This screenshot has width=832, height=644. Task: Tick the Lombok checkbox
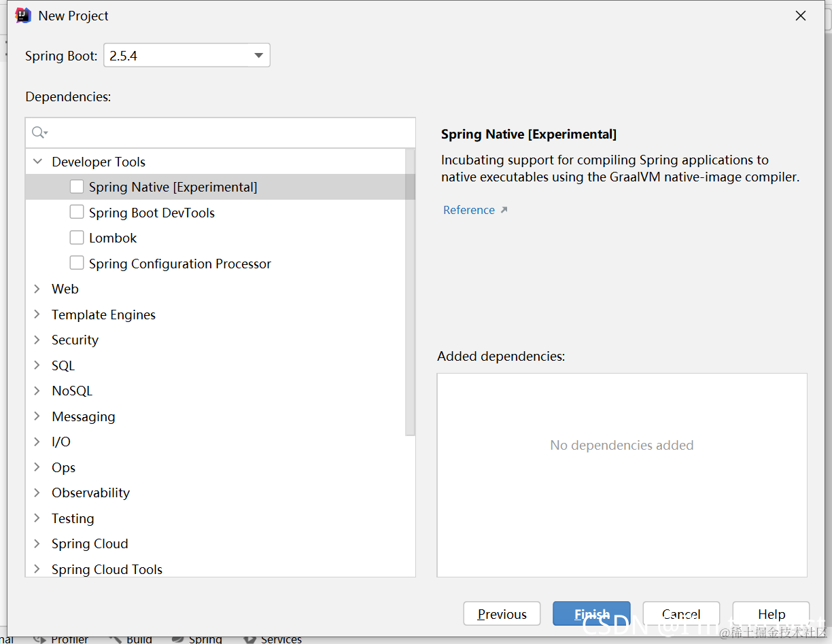coord(77,237)
